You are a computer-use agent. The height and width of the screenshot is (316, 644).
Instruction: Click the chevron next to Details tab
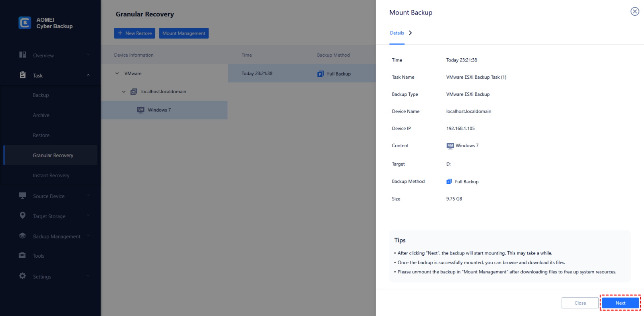point(410,33)
